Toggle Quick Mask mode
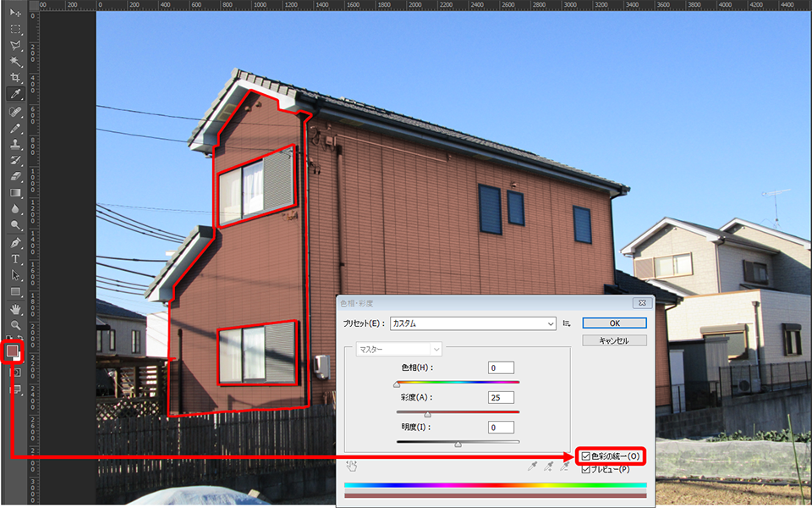812x508 pixels. (x=15, y=373)
